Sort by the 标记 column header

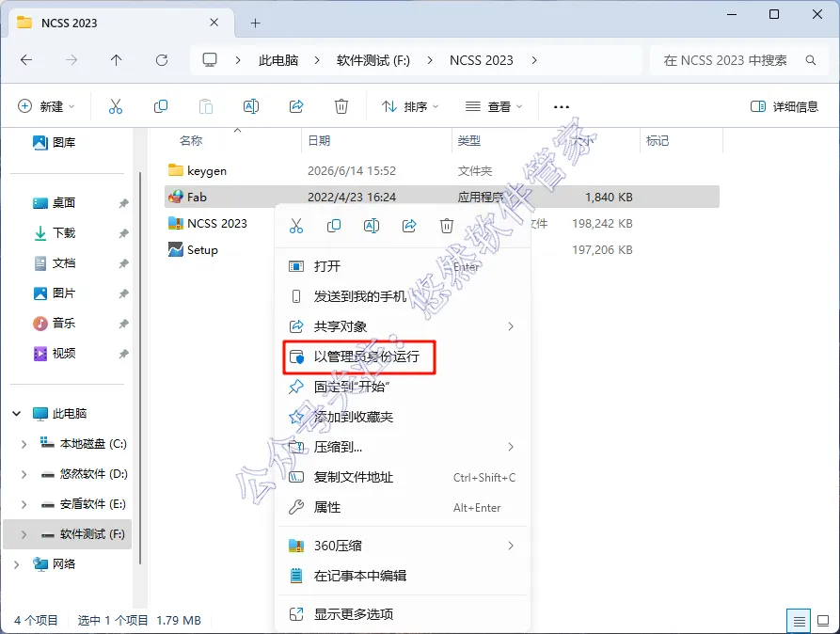coord(658,140)
